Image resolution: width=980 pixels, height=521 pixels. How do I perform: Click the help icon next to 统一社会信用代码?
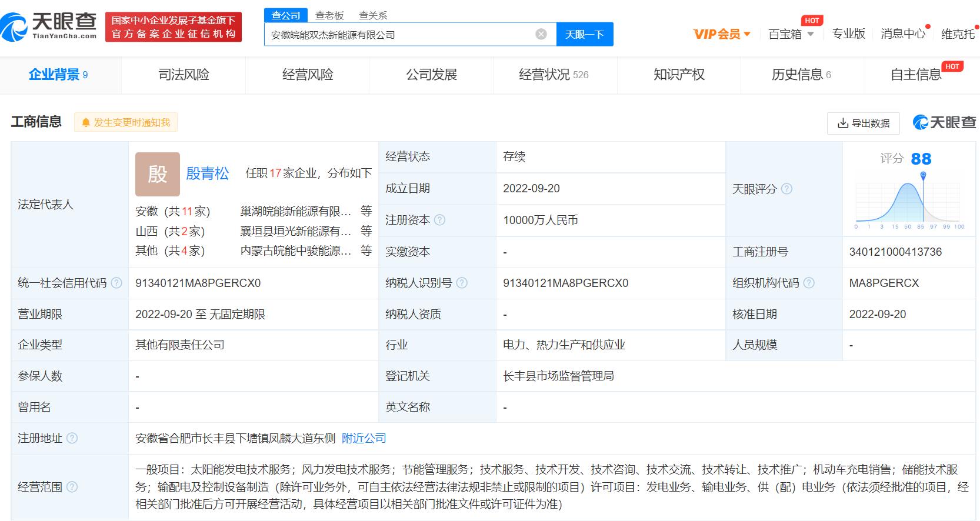click(x=116, y=283)
